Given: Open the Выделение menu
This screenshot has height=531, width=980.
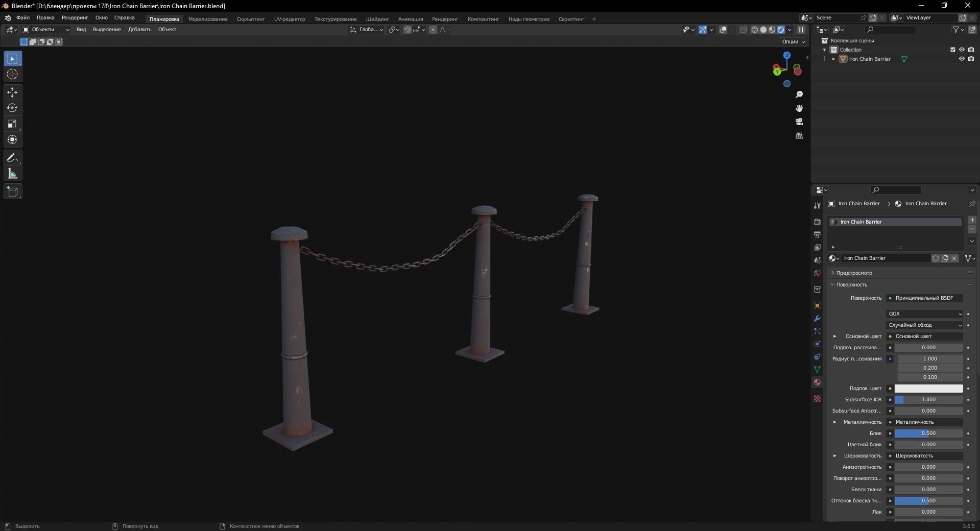Looking at the screenshot, I should tap(107, 30).
